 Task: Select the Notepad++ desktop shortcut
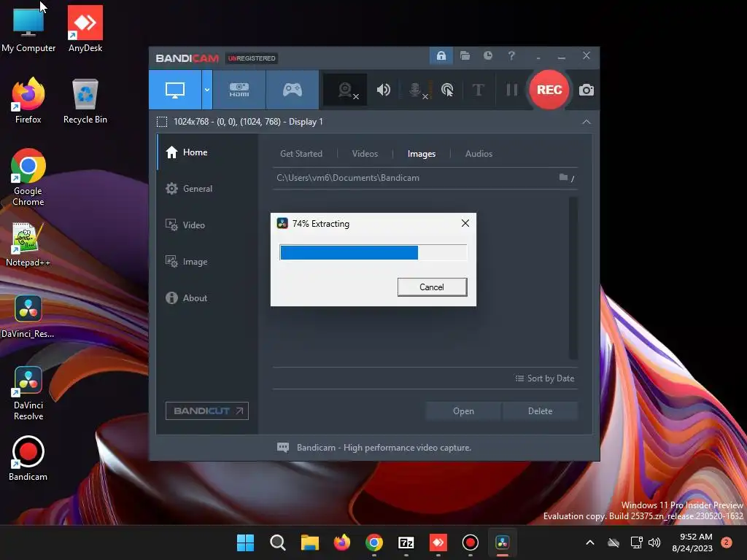click(x=28, y=244)
